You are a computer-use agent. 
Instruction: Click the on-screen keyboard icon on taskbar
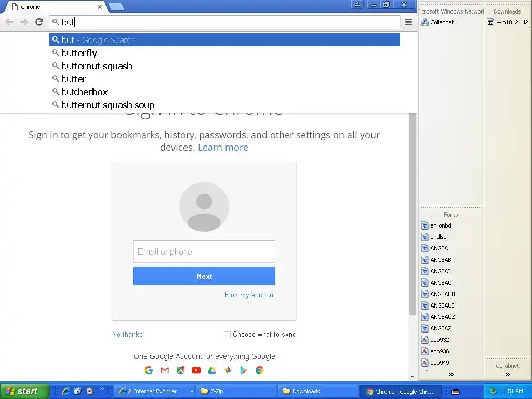point(456,392)
